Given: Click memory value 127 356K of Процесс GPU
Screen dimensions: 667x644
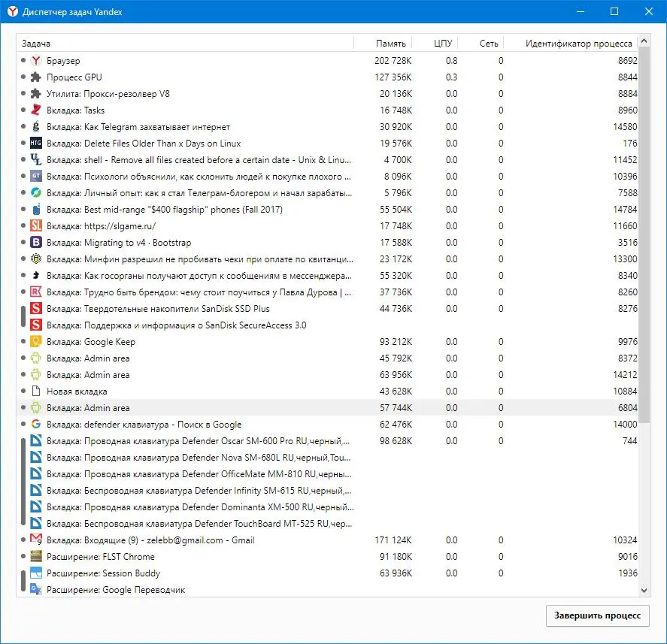Looking at the screenshot, I should tap(393, 77).
